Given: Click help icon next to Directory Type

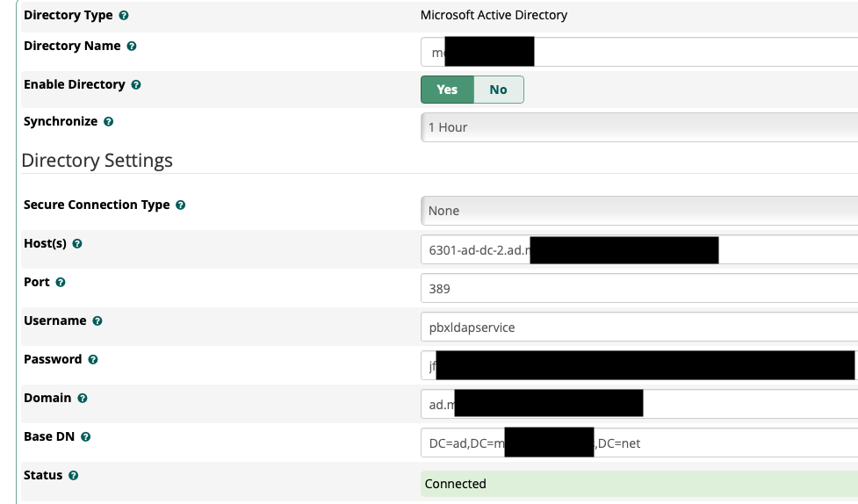Looking at the screenshot, I should point(124,16).
